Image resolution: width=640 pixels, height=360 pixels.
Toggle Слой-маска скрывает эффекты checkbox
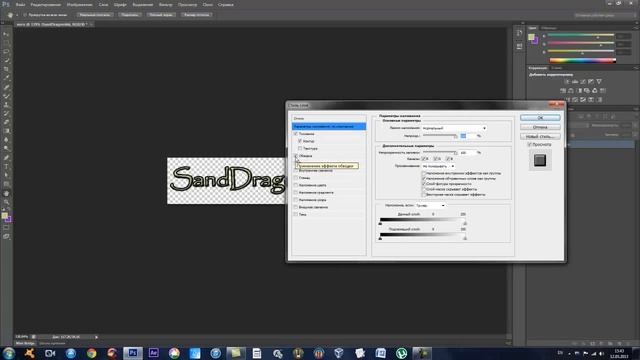[424, 189]
